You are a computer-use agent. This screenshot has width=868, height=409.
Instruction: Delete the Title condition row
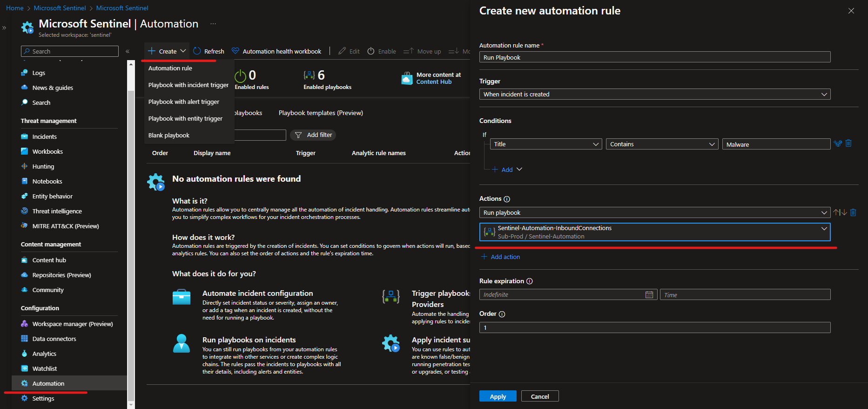848,143
